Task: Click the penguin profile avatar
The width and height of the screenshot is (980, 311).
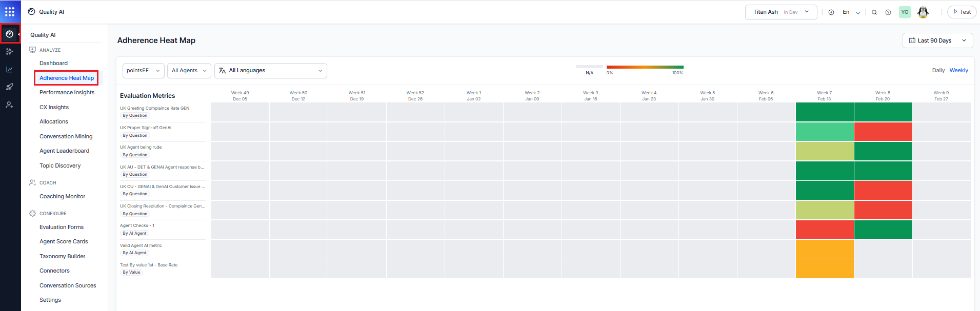Action: [x=923, y=12]
